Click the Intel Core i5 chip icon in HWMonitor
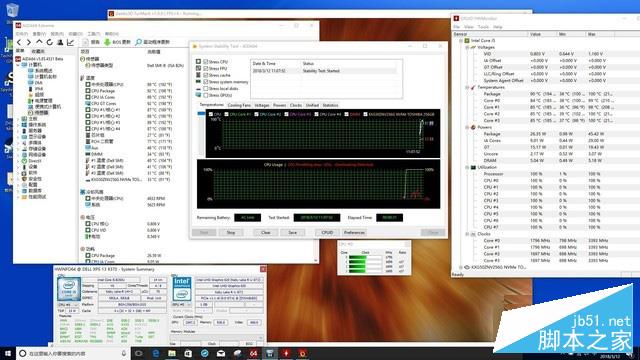The height and width of the screenshot is (360, 640). [467, 41]
